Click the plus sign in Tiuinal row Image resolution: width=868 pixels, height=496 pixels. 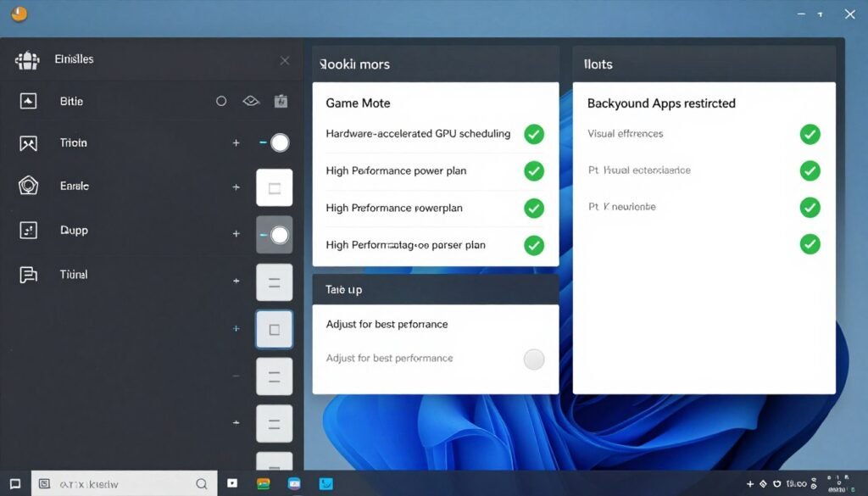[236, 281]
